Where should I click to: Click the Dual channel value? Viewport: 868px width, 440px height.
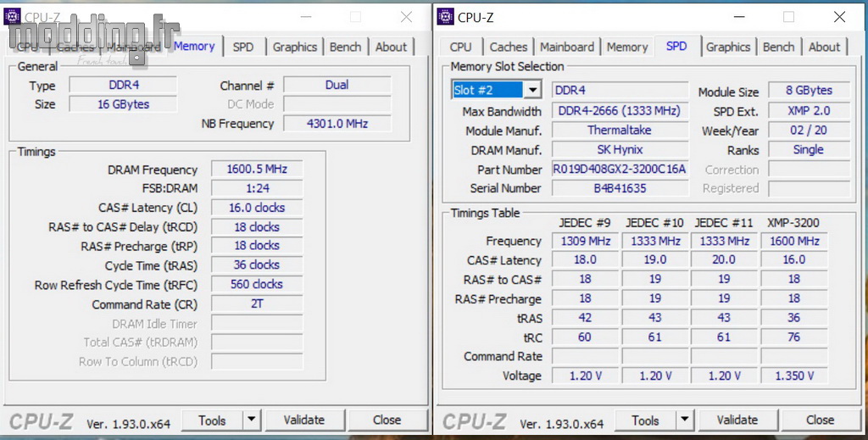tap(337, 86)
